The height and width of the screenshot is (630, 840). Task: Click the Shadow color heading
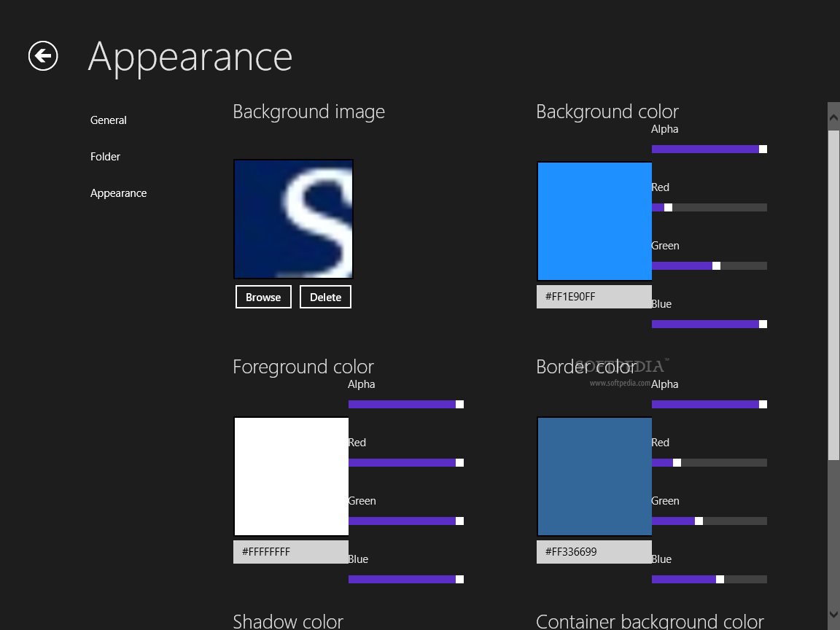[288, 621]
